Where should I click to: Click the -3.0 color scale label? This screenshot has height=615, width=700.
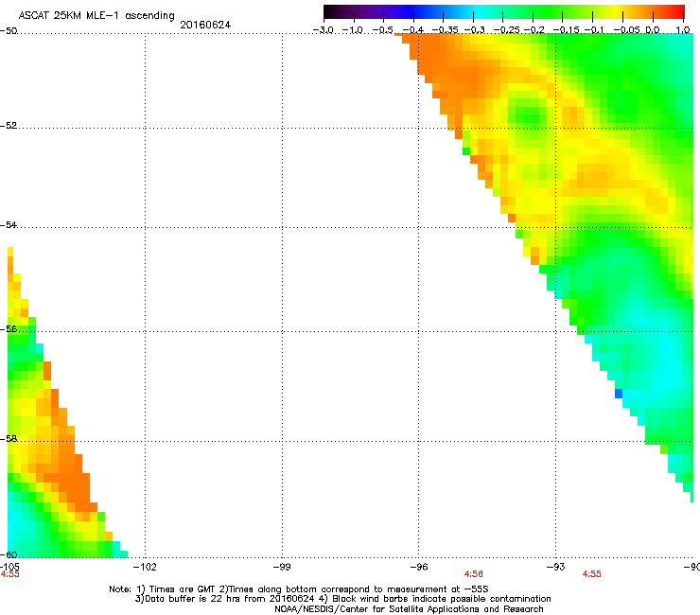click(323, 30)
